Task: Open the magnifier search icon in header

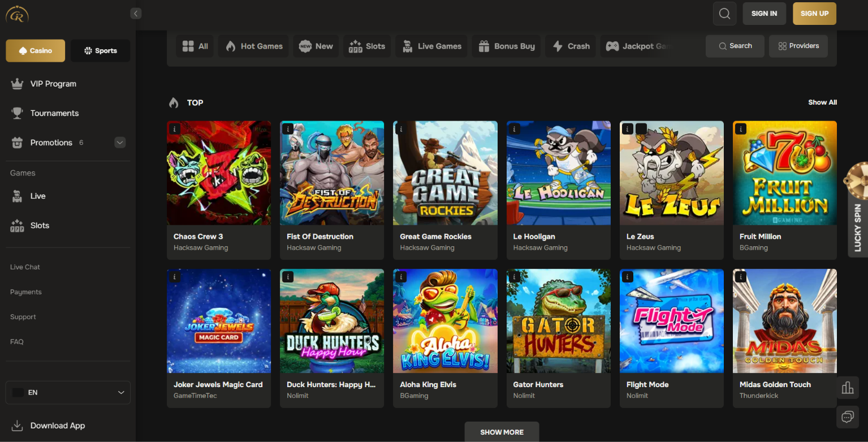Action: coord(724,14)
